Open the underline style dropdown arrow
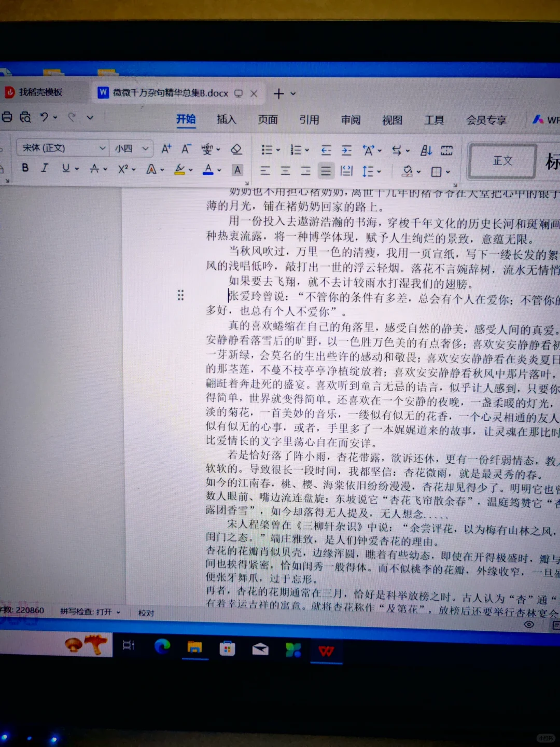Screen dimensions: 560x747 point(77,169)
